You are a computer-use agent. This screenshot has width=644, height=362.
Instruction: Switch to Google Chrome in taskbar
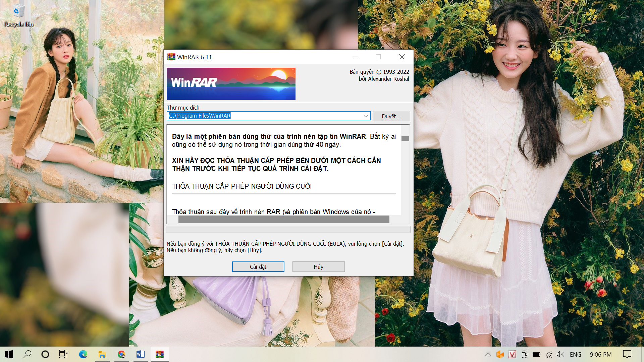(121, 354)
